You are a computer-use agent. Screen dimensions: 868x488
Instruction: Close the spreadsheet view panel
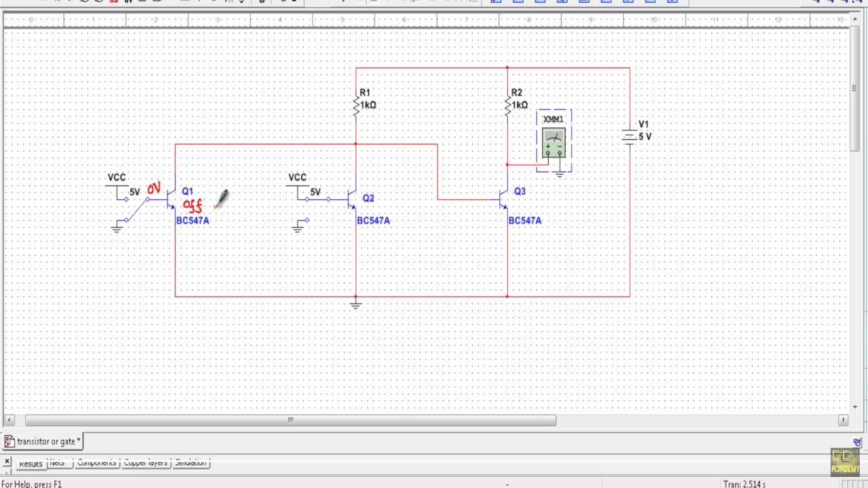tap(7, 462)
